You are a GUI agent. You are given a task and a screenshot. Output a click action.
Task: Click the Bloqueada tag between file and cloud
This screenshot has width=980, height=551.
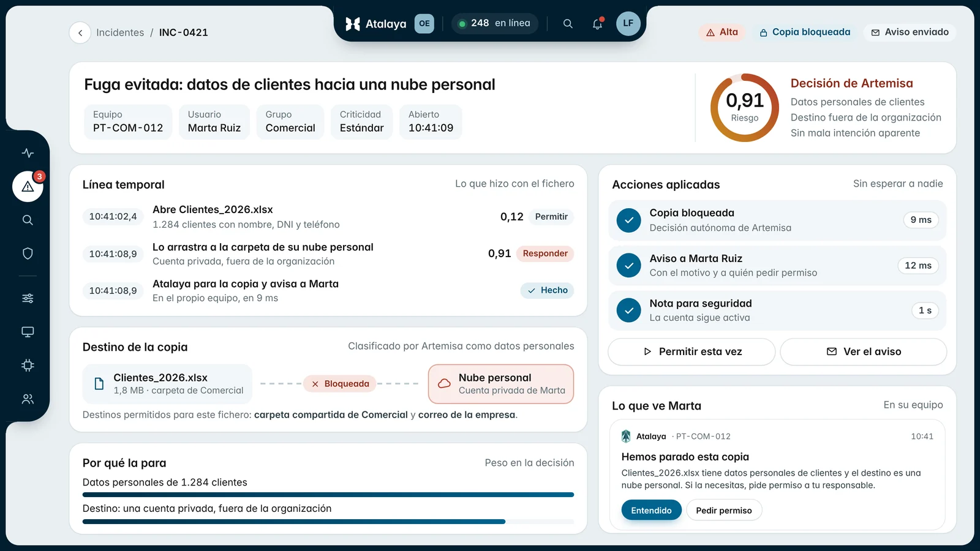[340, 384]
